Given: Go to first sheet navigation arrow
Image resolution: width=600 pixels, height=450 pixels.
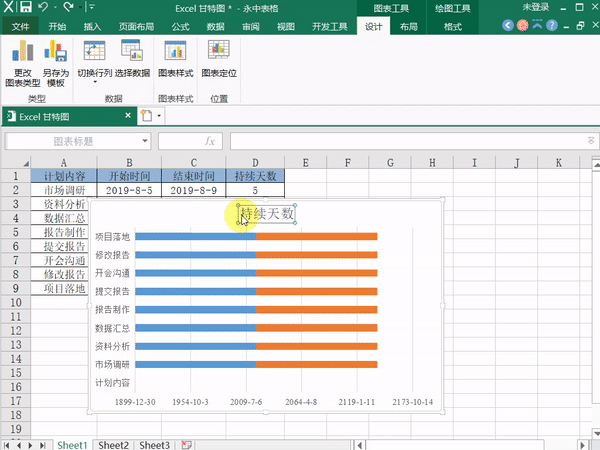Looking at the screenshot, I should click(7, 445).
